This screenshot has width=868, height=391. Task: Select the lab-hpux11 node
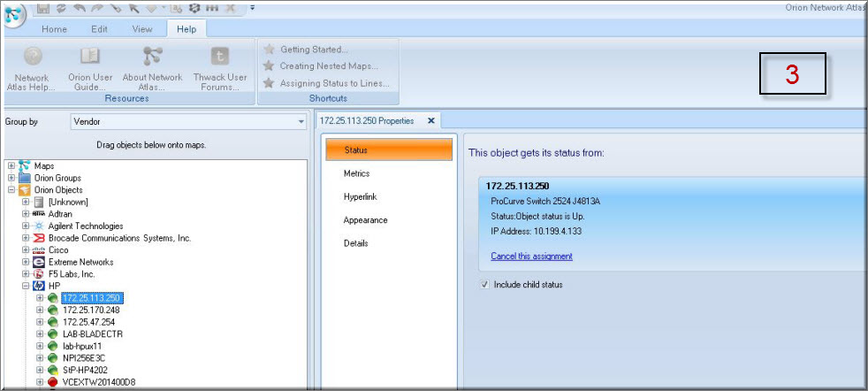click(x=82, y=346)
